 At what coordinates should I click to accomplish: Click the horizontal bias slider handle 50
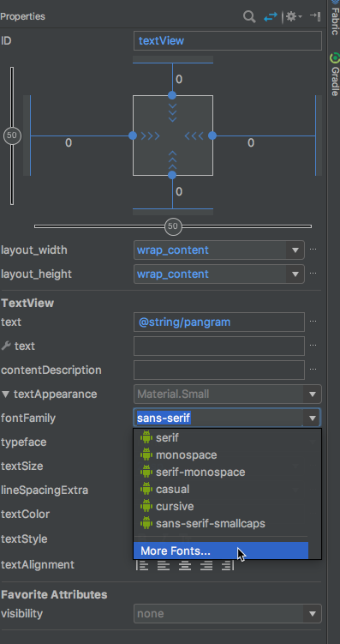[x=173, y=226]
